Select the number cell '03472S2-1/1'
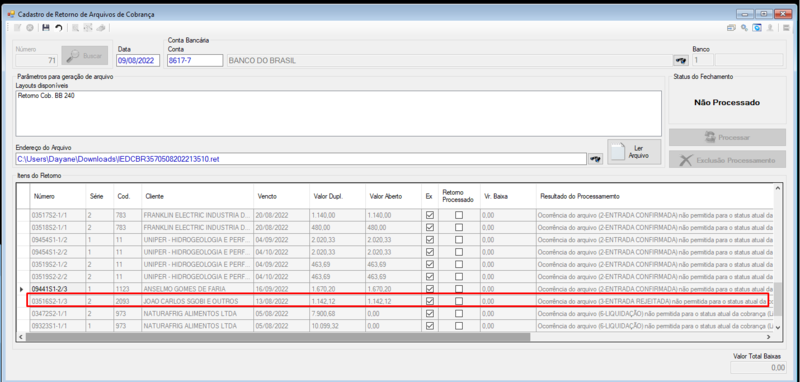Image resolution: width=800 pixels, height=382 pixels. tap(58, 314)
